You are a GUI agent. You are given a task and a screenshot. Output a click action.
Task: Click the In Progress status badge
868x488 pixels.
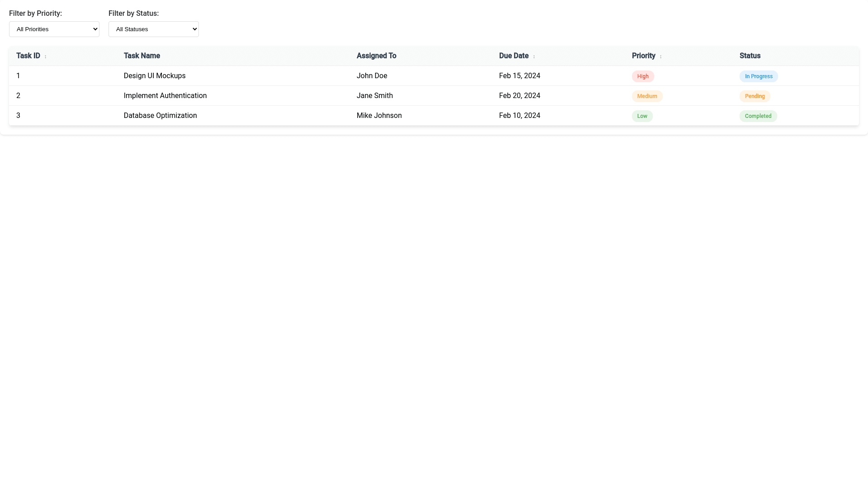(758, 76)
